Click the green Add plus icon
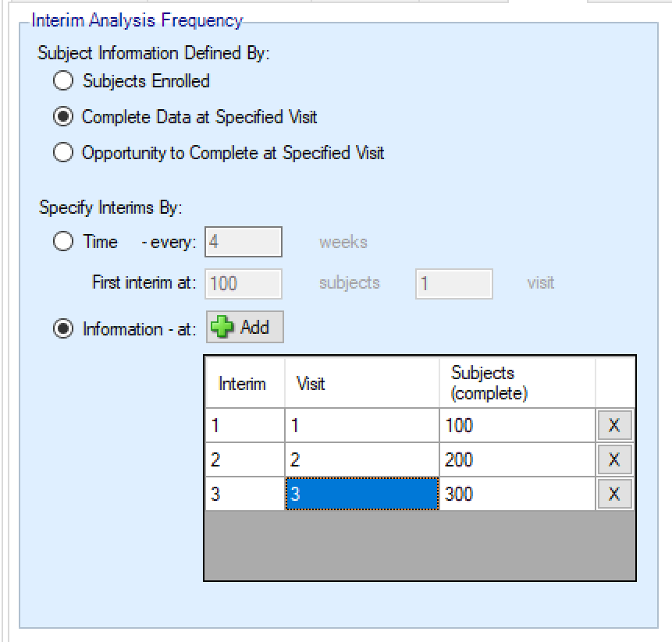 [219, 327]
